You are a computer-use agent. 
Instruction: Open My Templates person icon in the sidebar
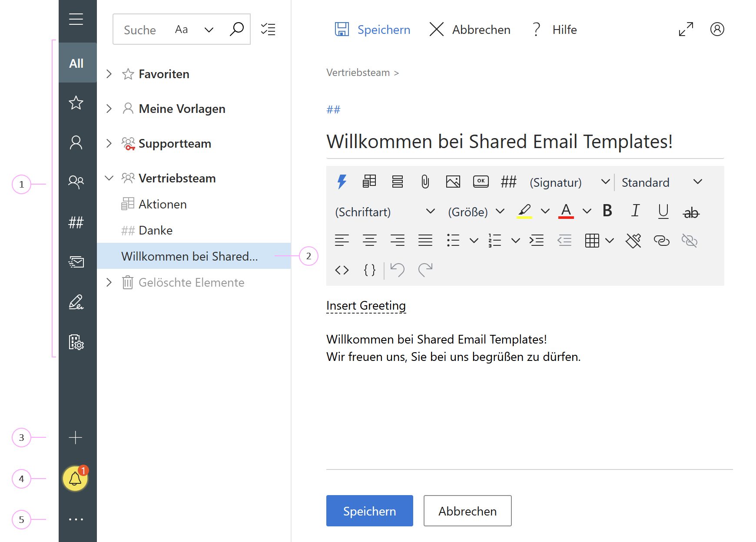point(76,142)
